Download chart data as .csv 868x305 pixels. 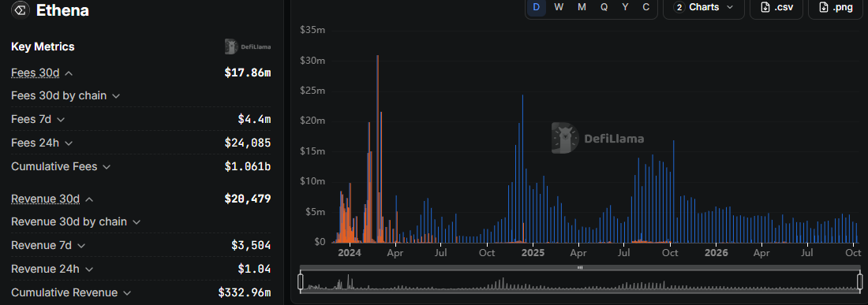click(x=776, y=8)
